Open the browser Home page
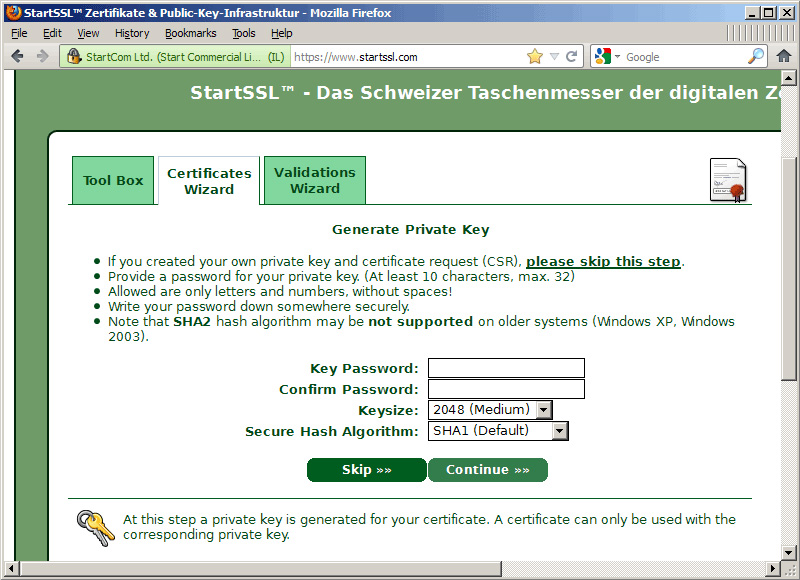 784,56
